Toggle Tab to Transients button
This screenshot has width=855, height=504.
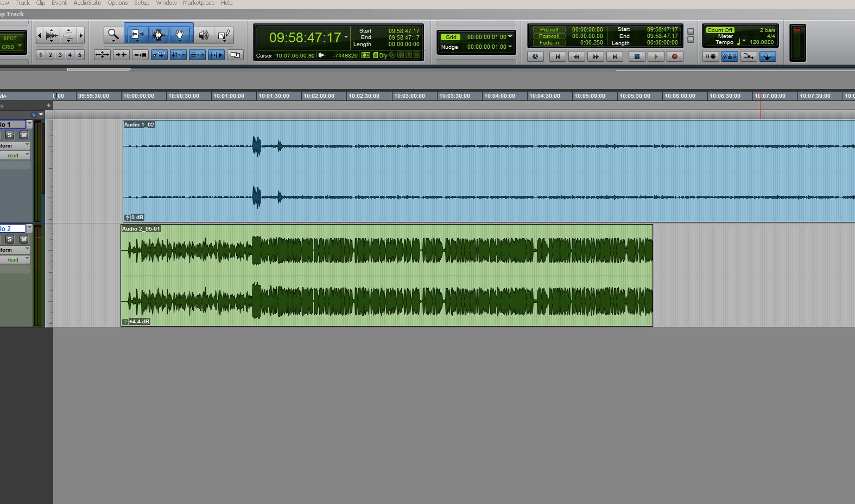(121, 55)
